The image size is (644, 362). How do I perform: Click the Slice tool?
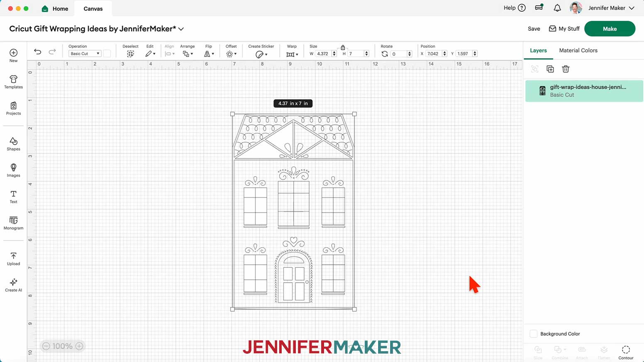pyautogui.click(x=538, y=352)
